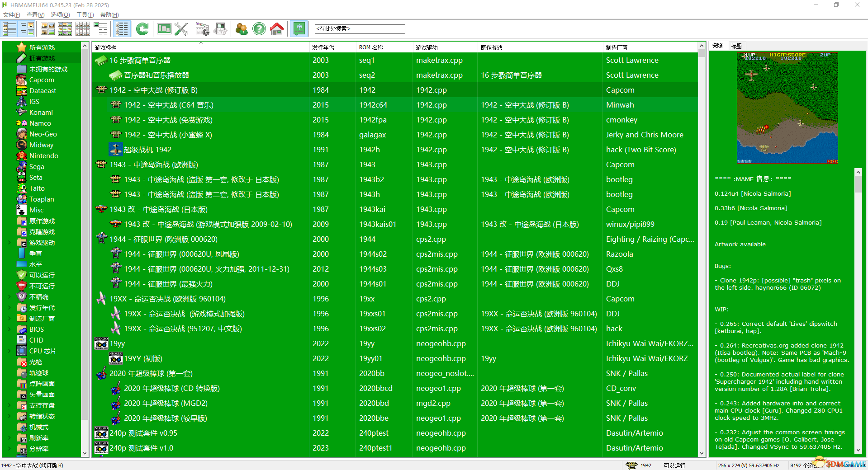This screenshot has height=470, width=868.
Task: Sort by 游戏标题 column header
Action: (201, 47)
